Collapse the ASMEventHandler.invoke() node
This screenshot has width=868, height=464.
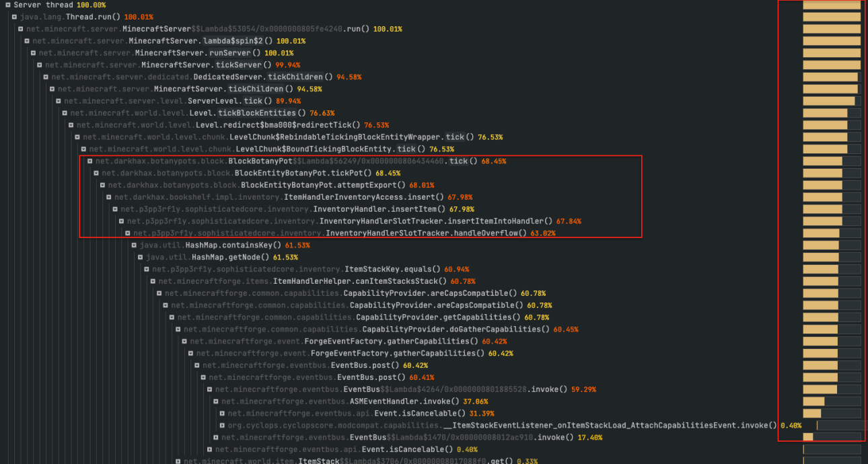pos(215,401)
